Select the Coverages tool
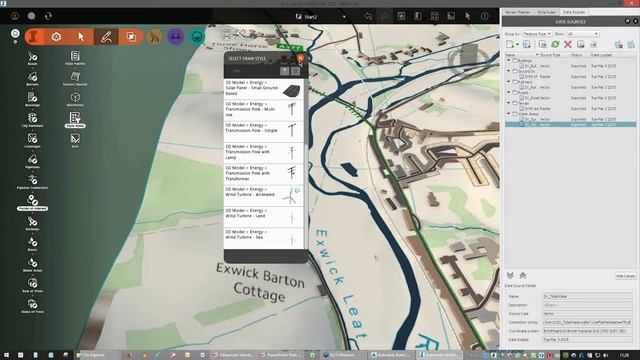Viewport: 640px width, 360px height. point(32,140)
